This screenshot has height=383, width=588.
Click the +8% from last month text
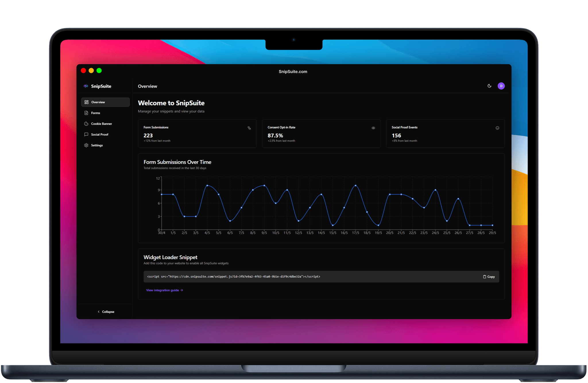coord(405,141)
